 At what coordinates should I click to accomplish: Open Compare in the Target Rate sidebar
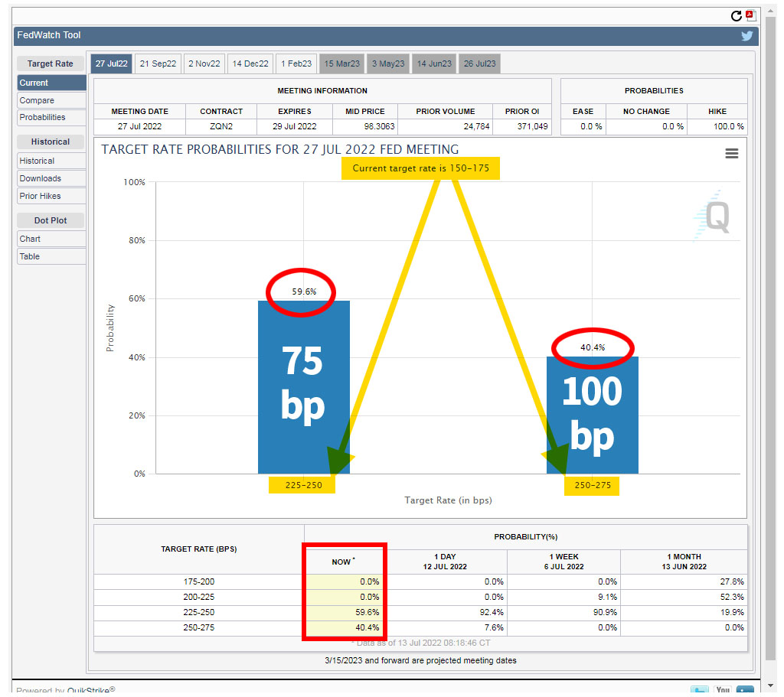(x=51, y=100)
